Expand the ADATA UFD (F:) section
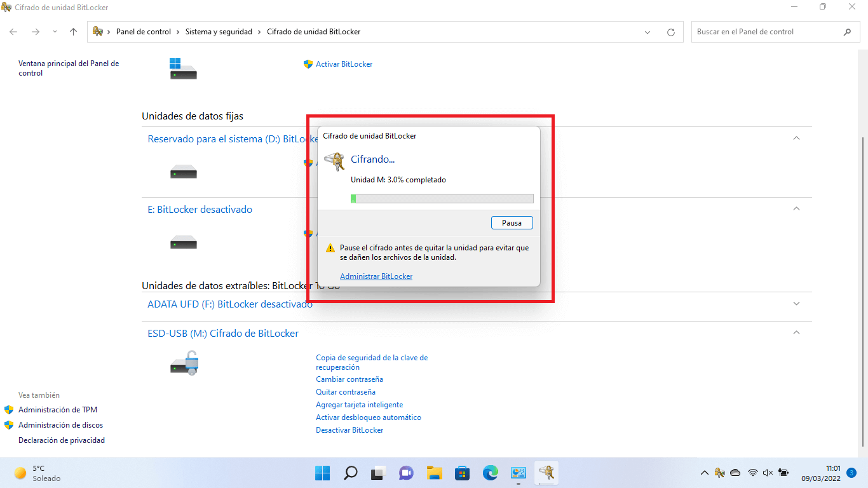This screenshot has width=868, height=488. pos(796,304)
